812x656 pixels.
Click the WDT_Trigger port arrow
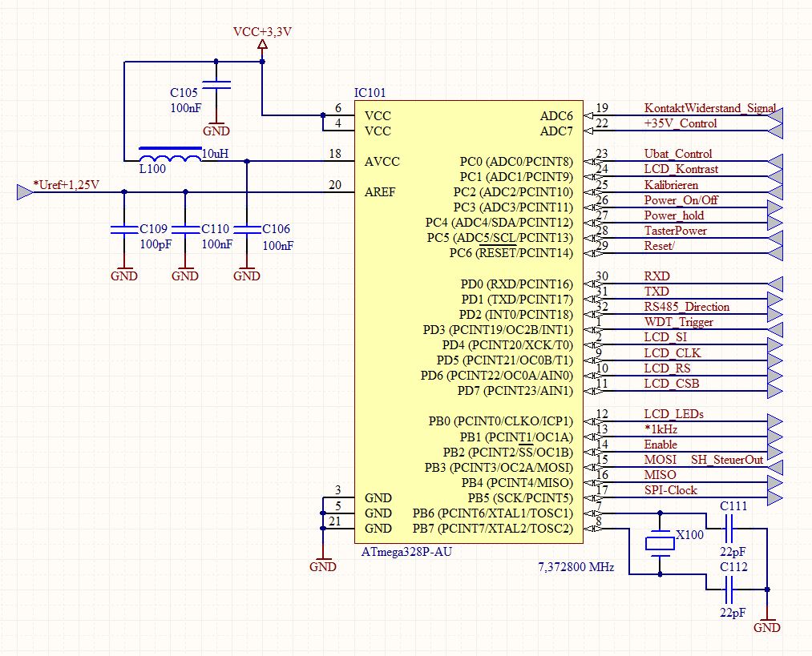point(775,329)
